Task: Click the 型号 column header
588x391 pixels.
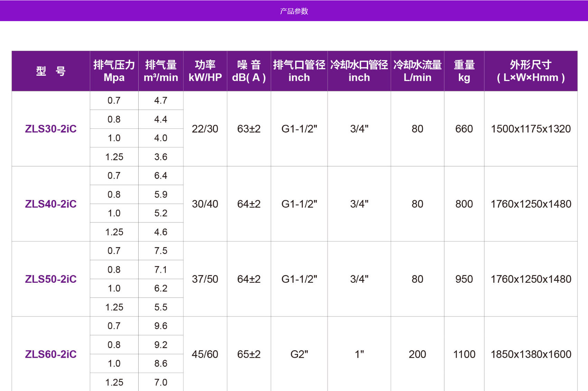Action: click(x=51, y=71)
